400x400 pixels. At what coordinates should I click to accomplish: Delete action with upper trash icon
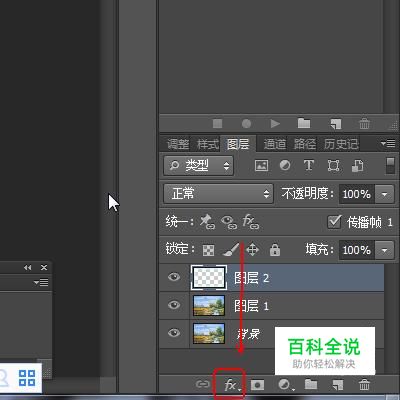(x=364, y=123)
